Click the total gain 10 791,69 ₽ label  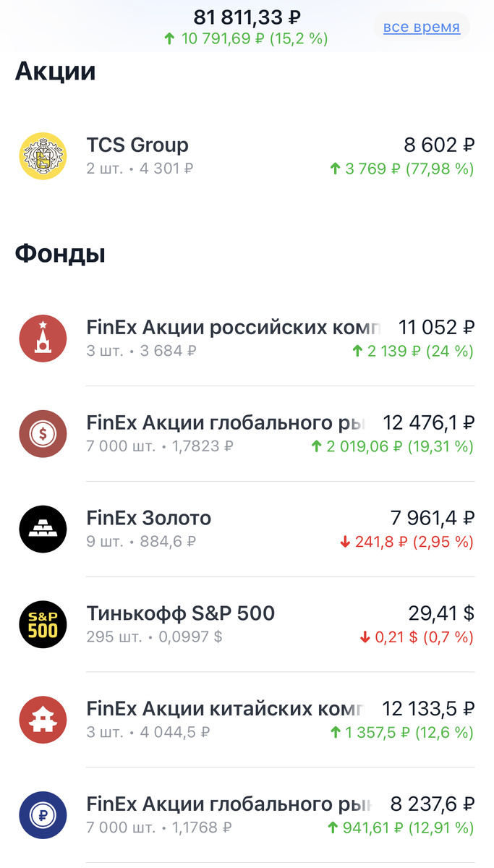[x=247, y=38]
